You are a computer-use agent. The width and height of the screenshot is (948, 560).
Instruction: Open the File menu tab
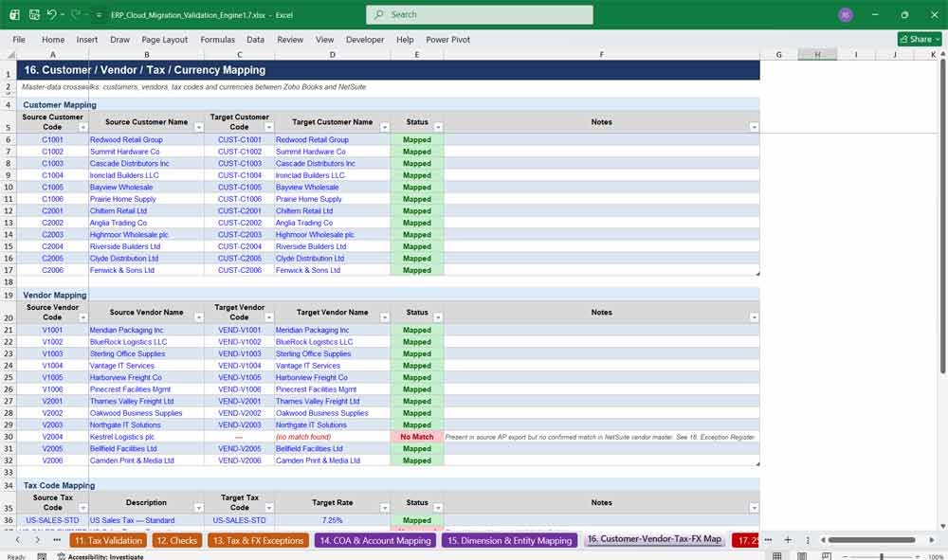[x=19, y=39]
